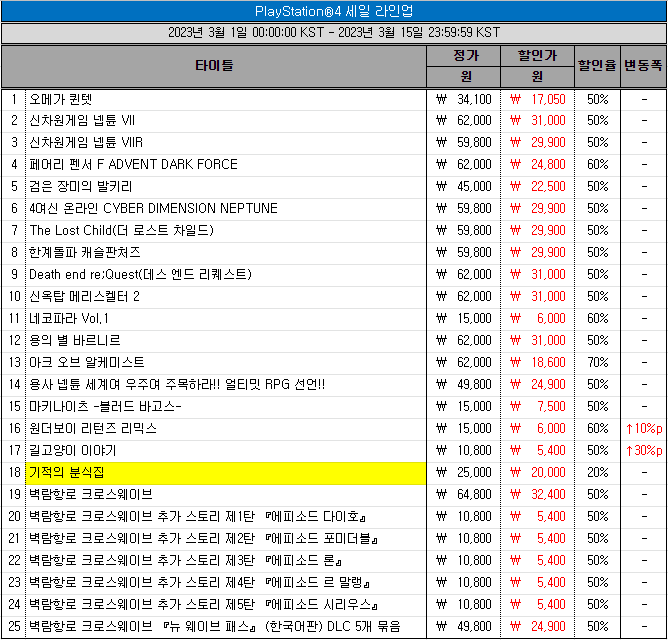Click the 20% discount rate cell

pyautogui.click(x=597, y=472)
